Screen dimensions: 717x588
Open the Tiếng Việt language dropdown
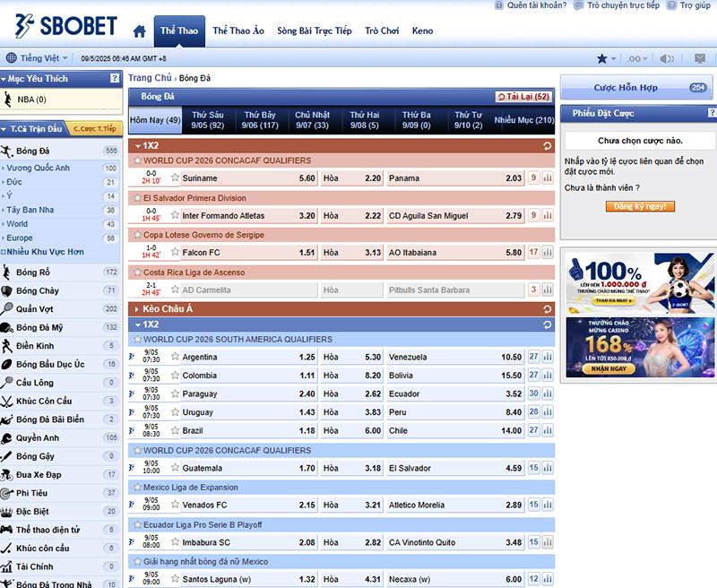pyautogui.click(x=38, y=58)
